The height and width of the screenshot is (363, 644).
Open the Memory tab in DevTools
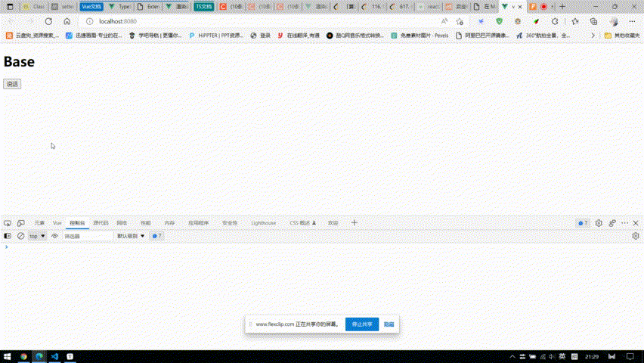coord(169,223)
